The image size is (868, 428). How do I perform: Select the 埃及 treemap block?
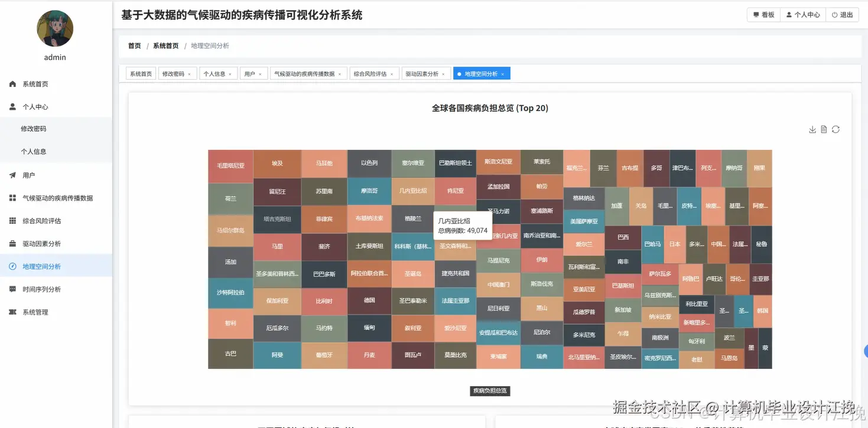tap(277, 164)
